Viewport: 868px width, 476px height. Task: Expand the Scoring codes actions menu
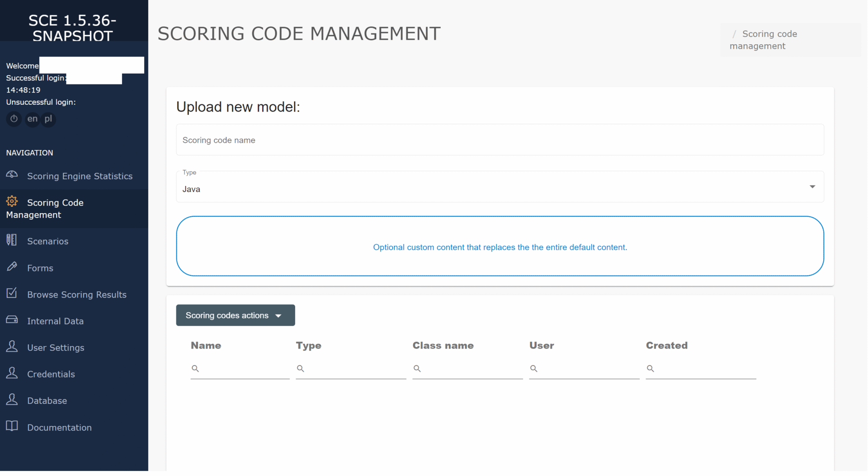pyautogui.click(x=235, y=315)
